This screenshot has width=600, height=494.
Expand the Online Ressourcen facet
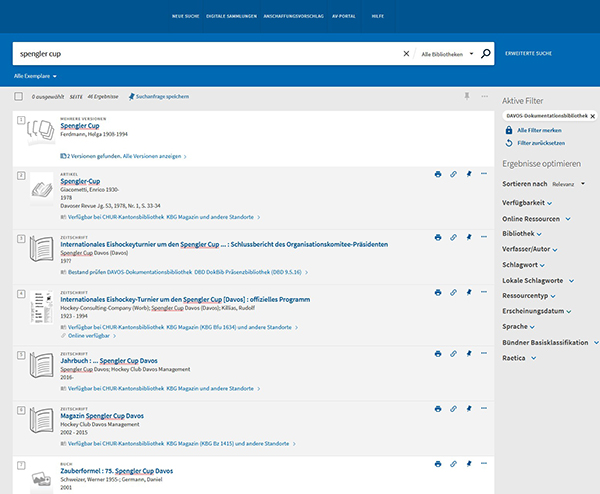tap(536, 219)
